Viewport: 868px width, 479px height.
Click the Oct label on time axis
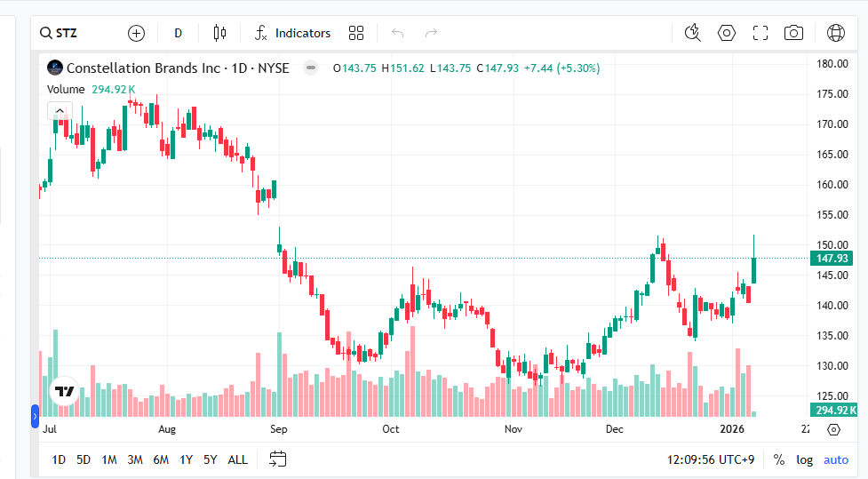pos(391,429)
